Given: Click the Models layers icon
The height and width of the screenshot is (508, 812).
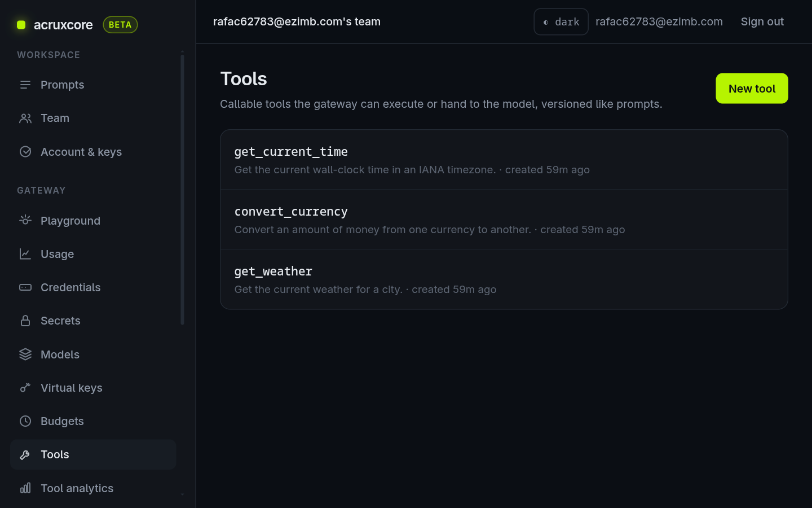Looking at the screenshot, I should (25, 354).
